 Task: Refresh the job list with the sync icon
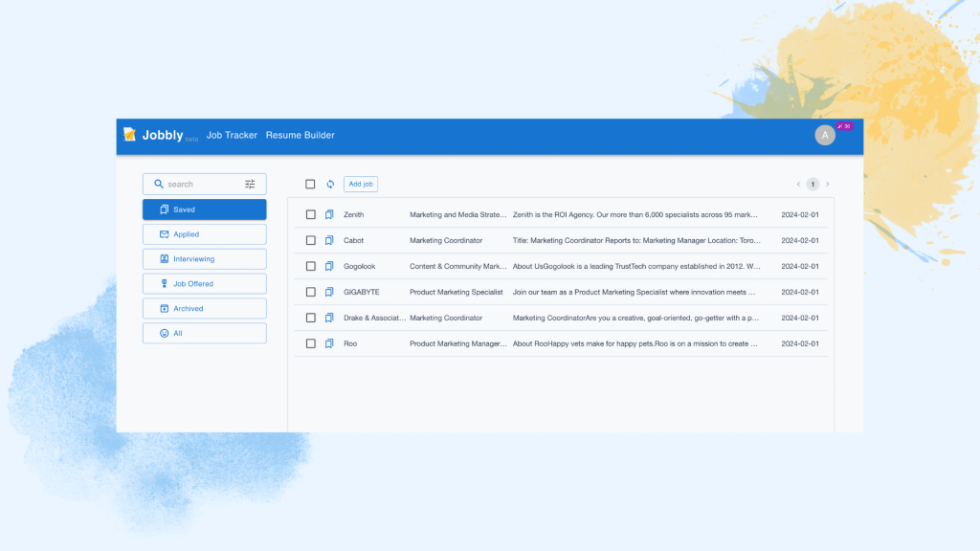coord(331,184)
